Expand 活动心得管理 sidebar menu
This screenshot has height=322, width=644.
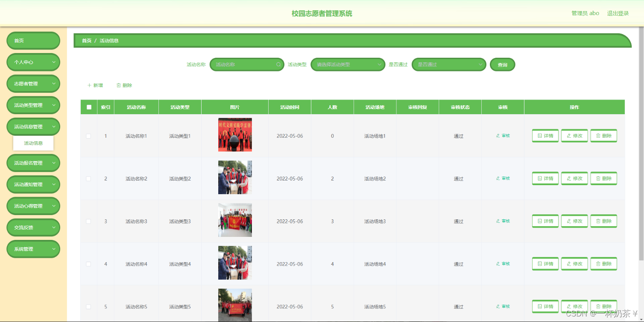tap(33, 206)
